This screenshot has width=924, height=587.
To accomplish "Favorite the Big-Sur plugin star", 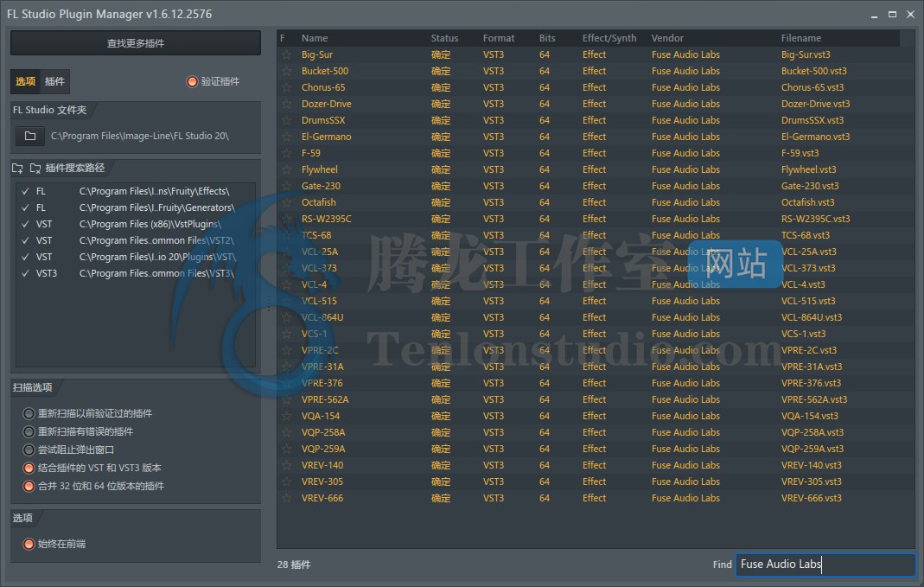I will (x=286, y=54).
